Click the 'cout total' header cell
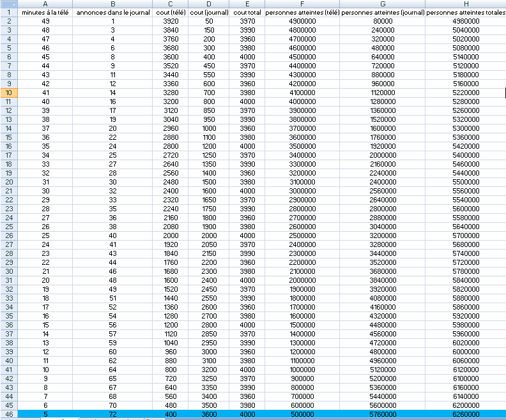This screenshot has height=420, width=506. pyautogui.click(x=246, y=12)
